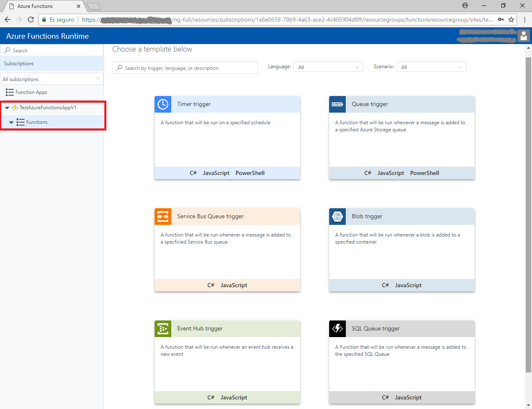Click the Queue trigger envelope icon
The height and width of the screenshot is (409, 532).
tap(337, 104)
